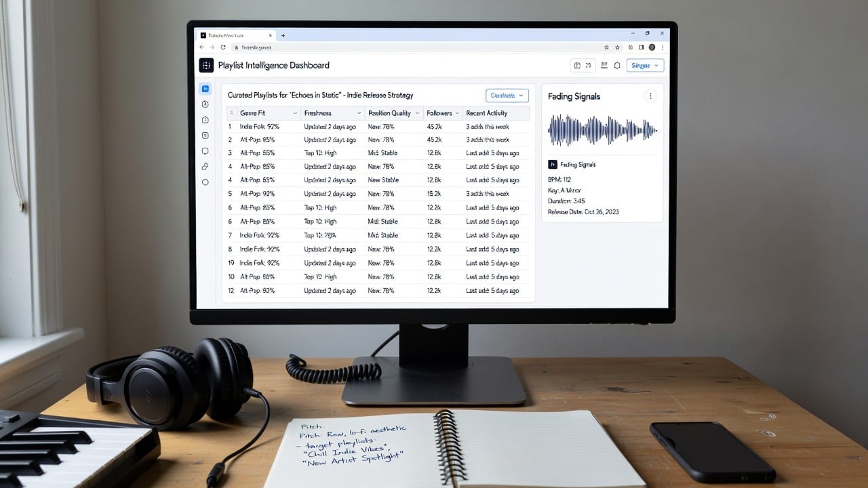Click 'Mid: Stable' in row 3
The width and height of the screenshot is (868, 488).
[382, 153]
